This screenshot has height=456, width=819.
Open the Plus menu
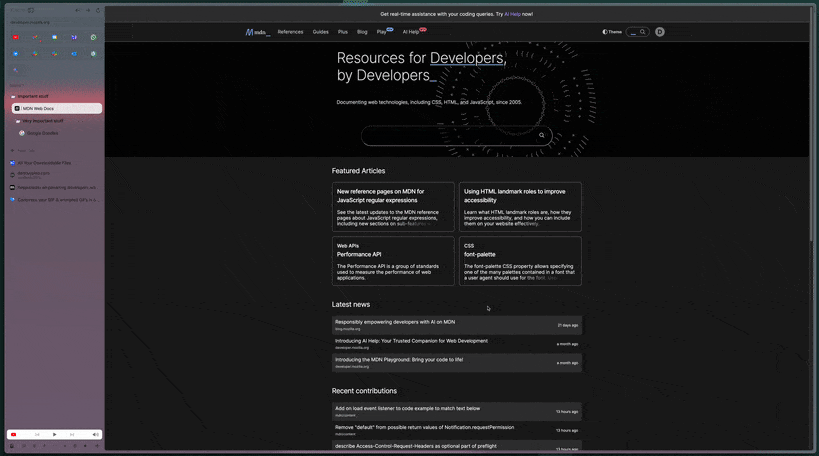(343, 32)
